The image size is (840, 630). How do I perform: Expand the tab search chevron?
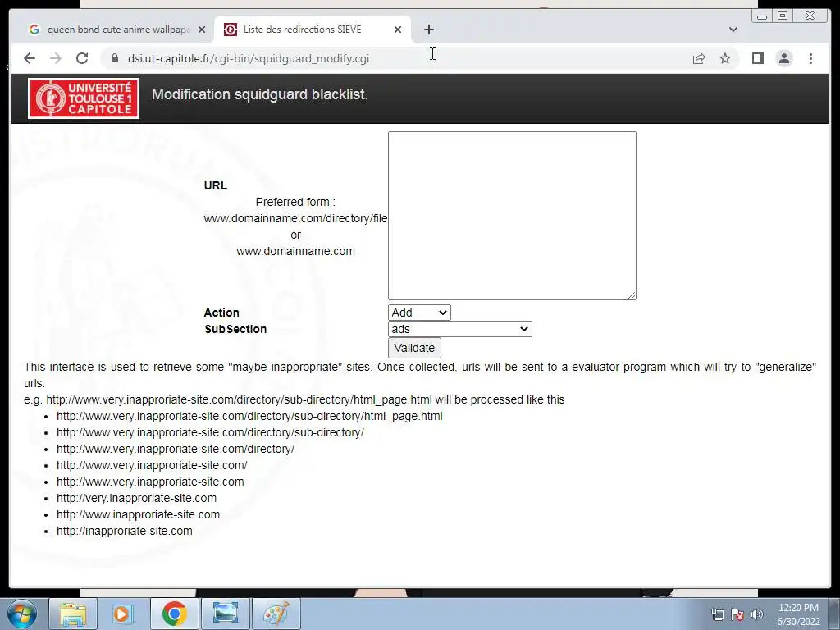click(x=733, y=30)
